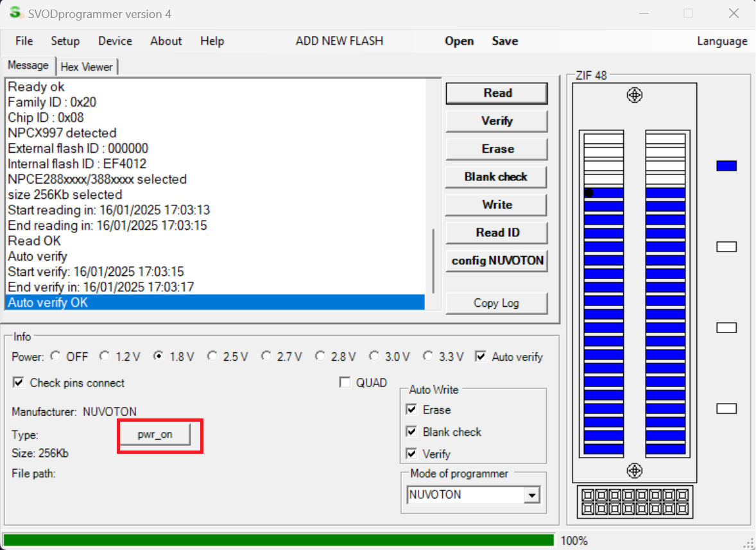
Task: Open the Language menu
Action: (722, 41)
